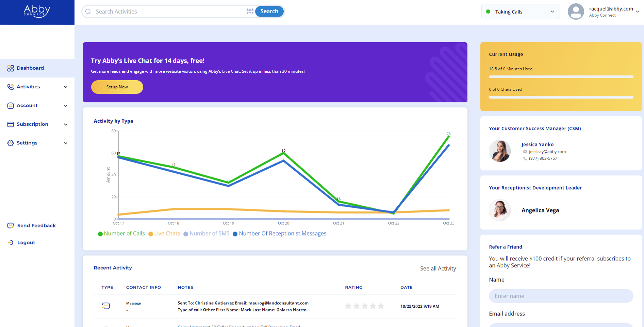Click the Logout arrow icon

pos(11,243)
